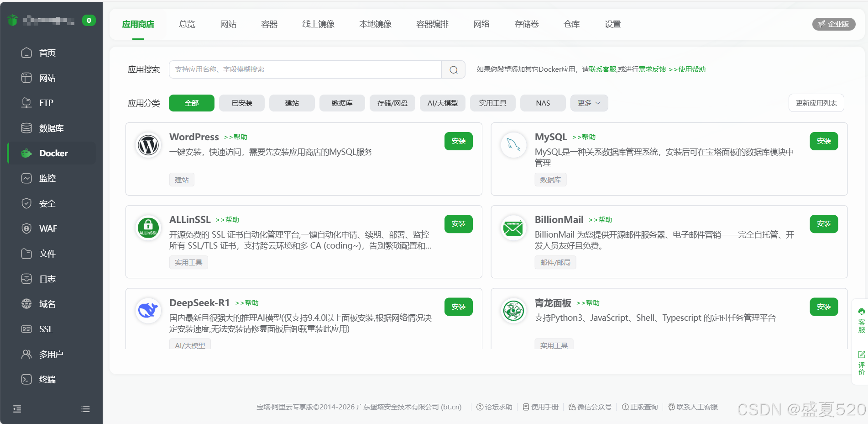
Task: Open the 首页 home icon in sidebar
Action: coord(26,53)
